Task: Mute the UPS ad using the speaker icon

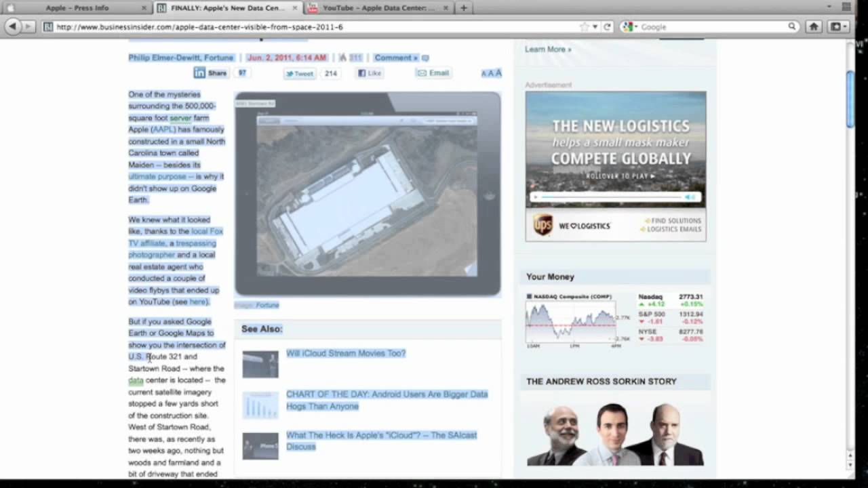Action: pos(690,197)
